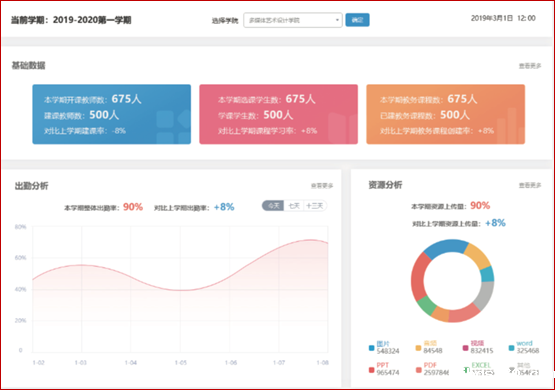Switch to the 七天 time range tab

click(x=294, y=206)
